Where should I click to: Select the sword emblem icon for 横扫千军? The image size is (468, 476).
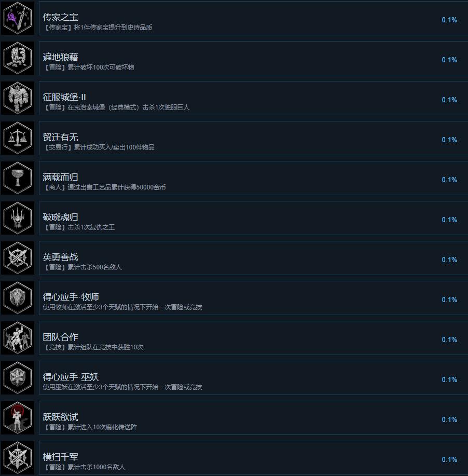(x=18, y=458)
